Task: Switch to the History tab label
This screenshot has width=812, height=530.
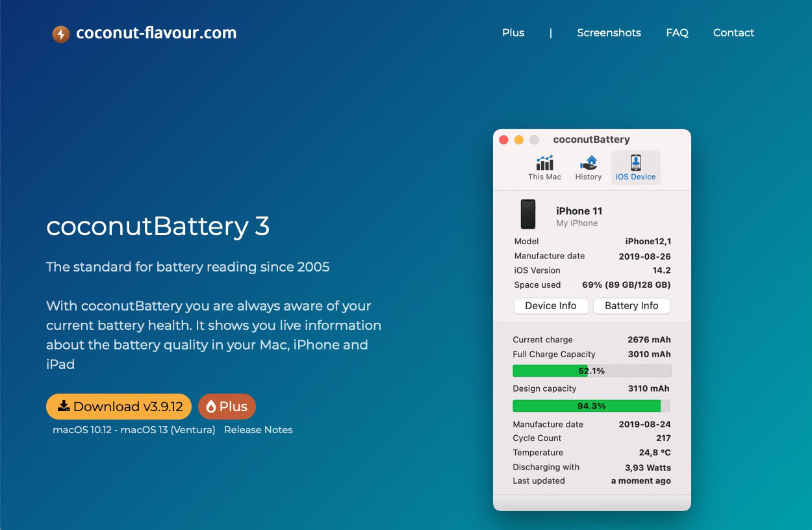Action: tap(589, 177)
